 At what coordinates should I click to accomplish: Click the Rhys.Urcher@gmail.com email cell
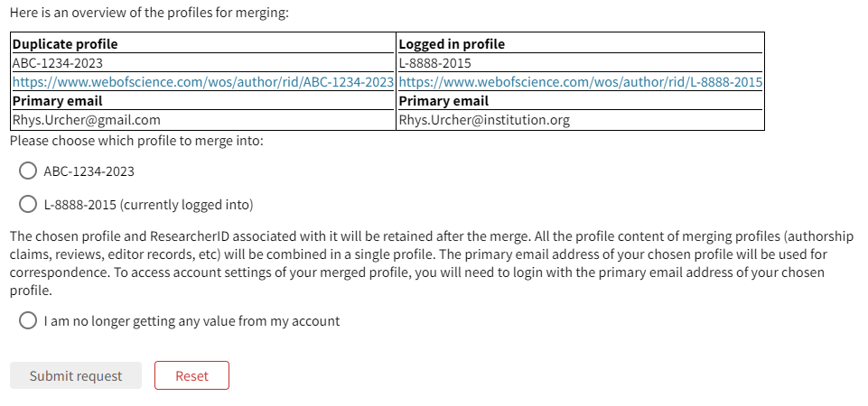(86, 120)
